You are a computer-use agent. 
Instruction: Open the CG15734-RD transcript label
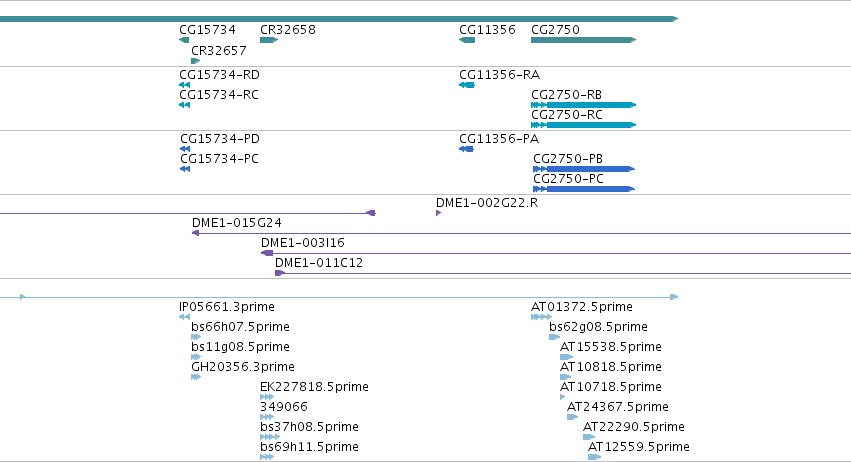(x=219, y=74)
